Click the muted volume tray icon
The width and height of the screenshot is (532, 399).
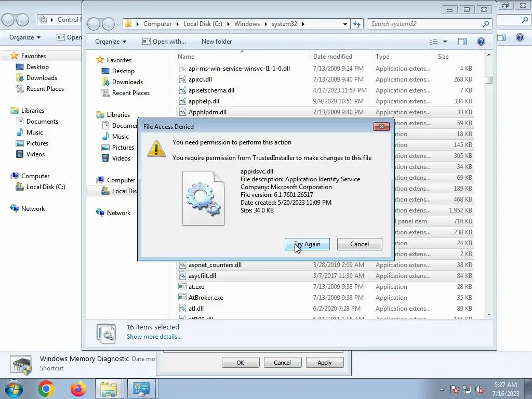480,389
